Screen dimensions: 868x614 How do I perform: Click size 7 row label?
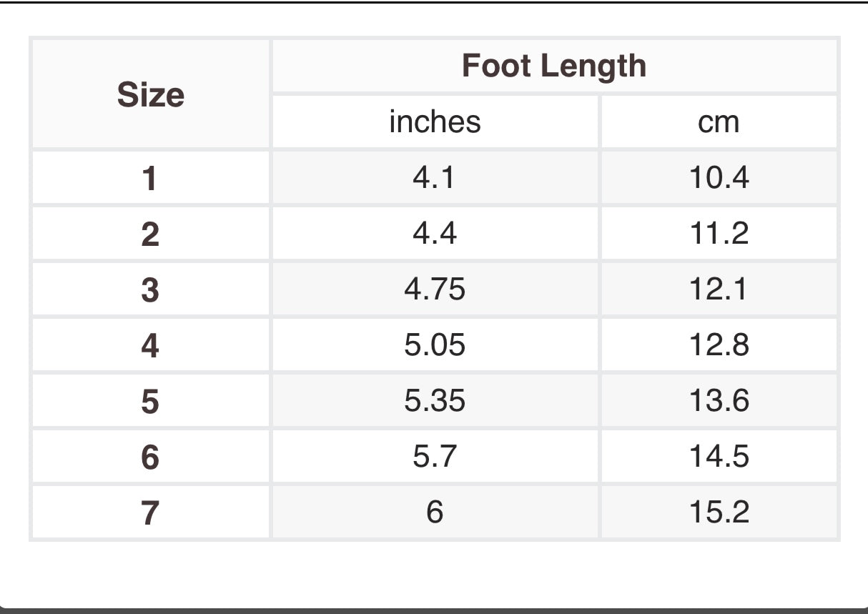151,512
